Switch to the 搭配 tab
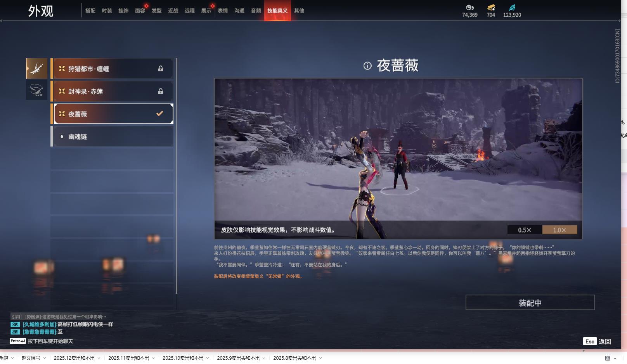The height and width of the screenshot is (364, 627). coord(90,11)
